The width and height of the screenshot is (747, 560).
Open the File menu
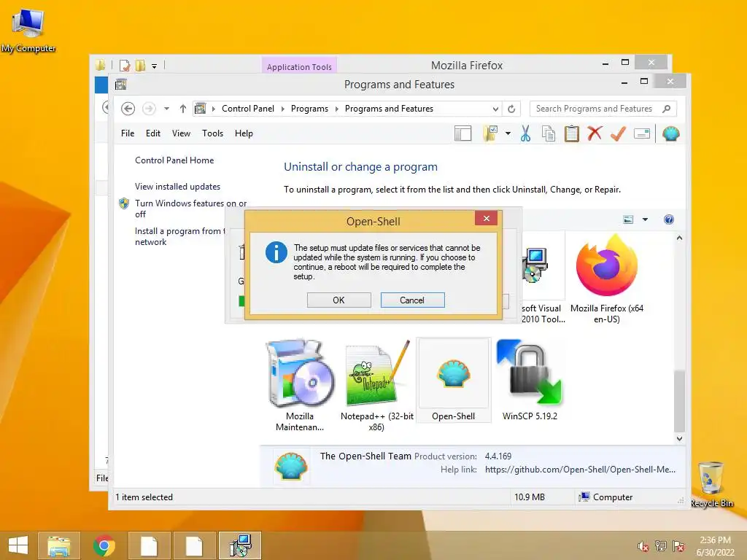128,133
